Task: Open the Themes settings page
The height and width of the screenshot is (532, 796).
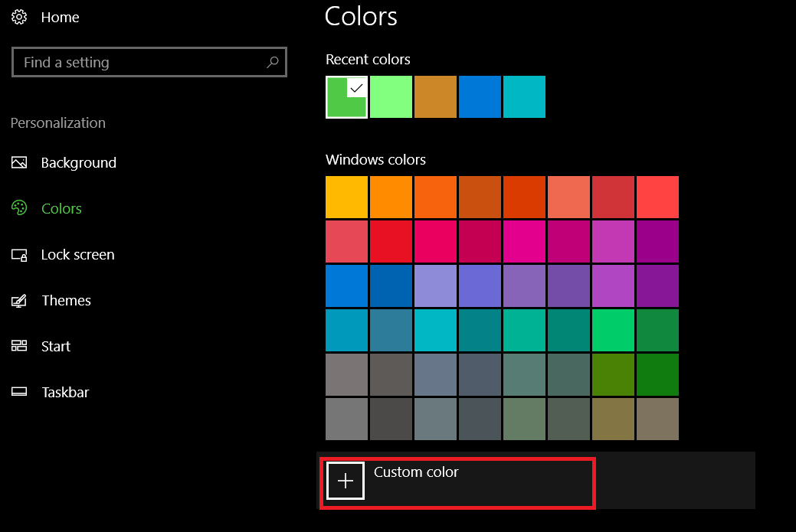Action: (x=66, y=300)
